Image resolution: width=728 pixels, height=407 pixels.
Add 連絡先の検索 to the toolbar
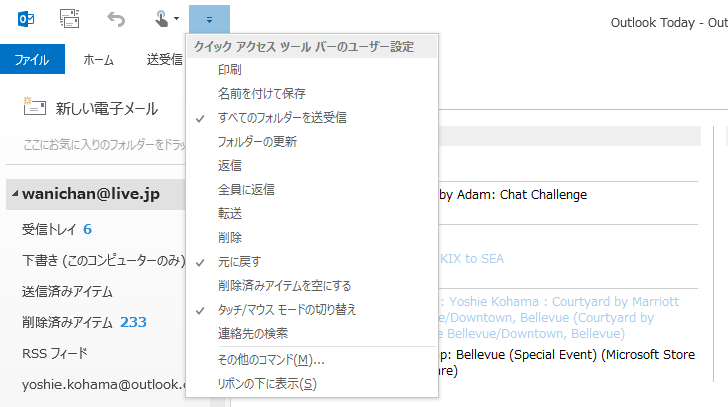(x=257, y=333)
